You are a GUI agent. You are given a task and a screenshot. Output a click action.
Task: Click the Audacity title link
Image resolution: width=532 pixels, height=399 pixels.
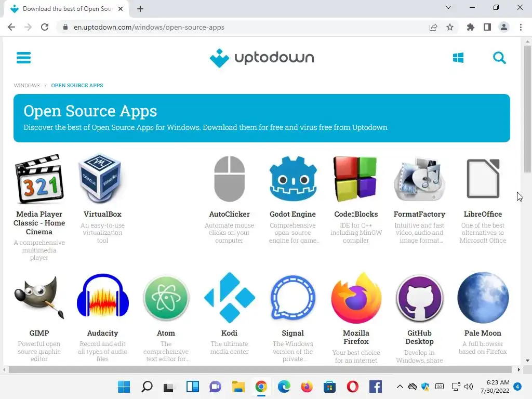point(102,333)
